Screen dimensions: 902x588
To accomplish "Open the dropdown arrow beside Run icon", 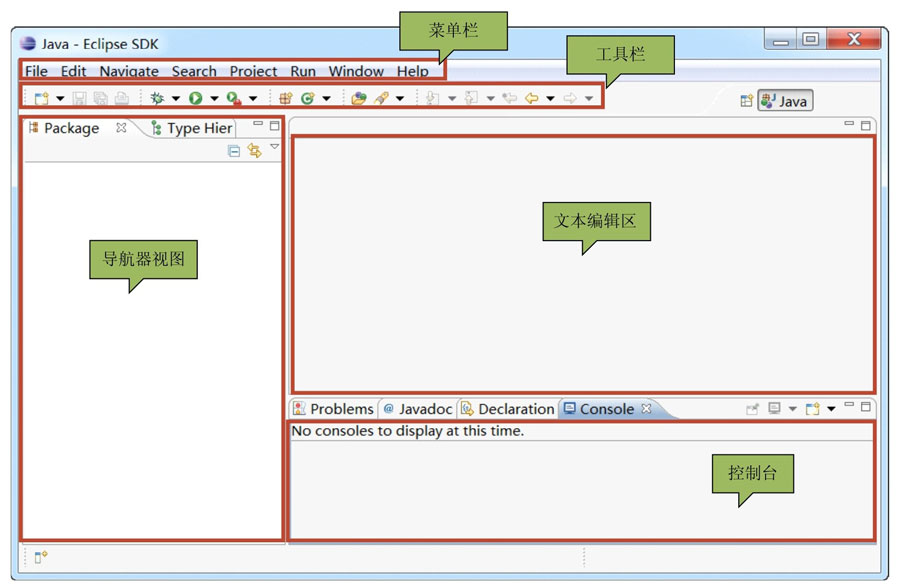I will click(214, 98).
